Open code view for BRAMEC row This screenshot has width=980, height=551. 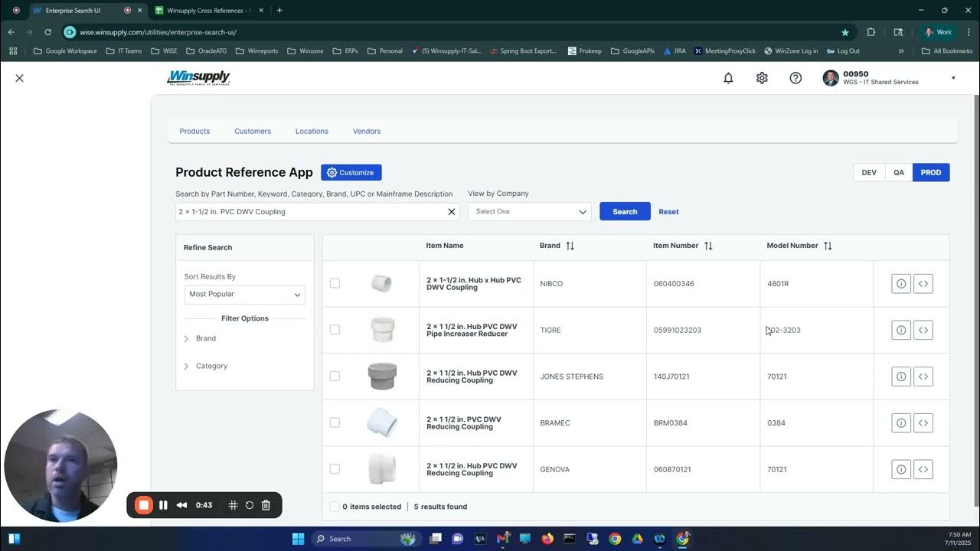[x=923, y=423]
